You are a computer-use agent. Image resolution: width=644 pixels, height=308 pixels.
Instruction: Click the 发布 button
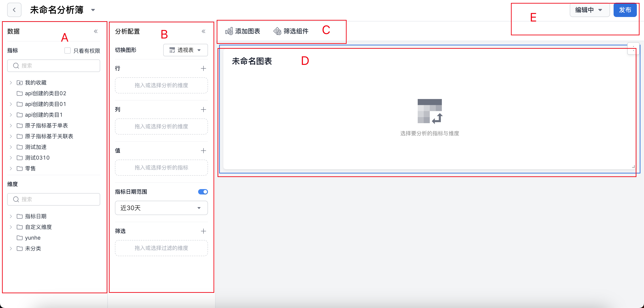(x=625, y=10)
